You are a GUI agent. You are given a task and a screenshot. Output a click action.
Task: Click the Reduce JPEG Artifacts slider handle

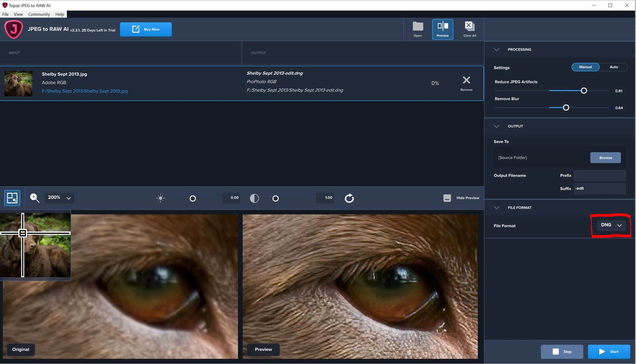click(x=584, y=91)
